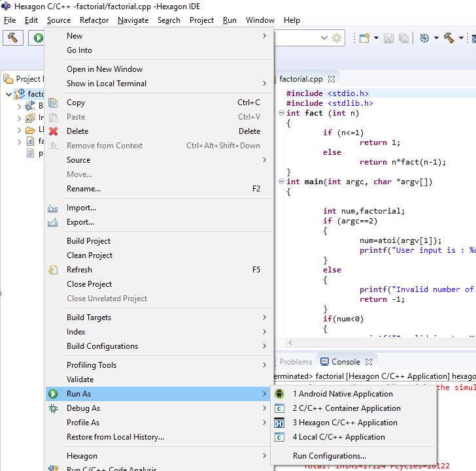Choose Validate in the context menu
The width and height of the screenshot is (476, 471).
coord(160,380)
